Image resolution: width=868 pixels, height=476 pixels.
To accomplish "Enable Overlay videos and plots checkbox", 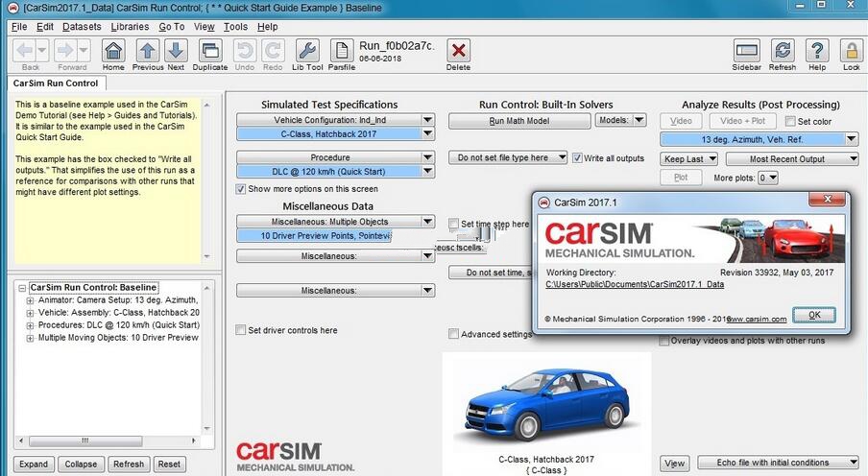I will [663, 341].
